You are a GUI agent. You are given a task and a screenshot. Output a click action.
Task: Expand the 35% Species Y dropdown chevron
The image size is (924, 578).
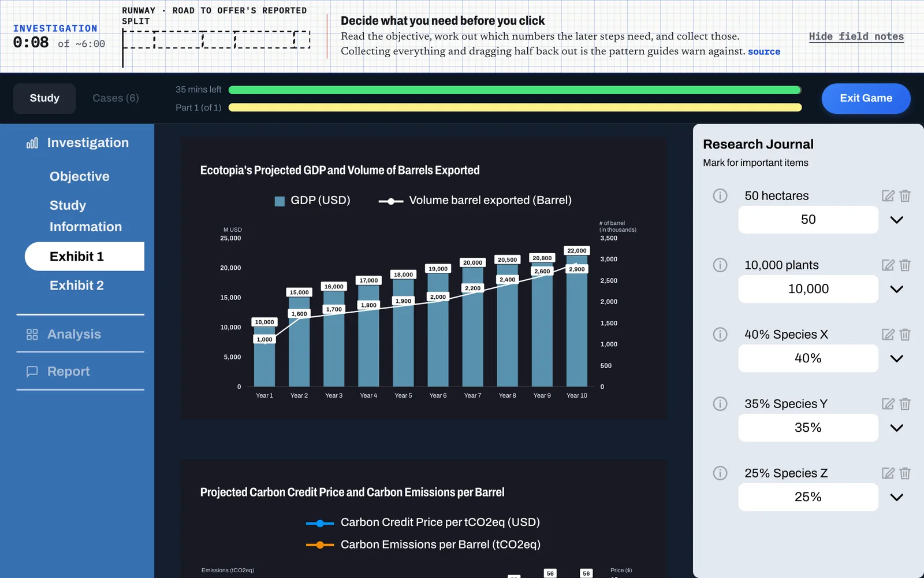896,428
